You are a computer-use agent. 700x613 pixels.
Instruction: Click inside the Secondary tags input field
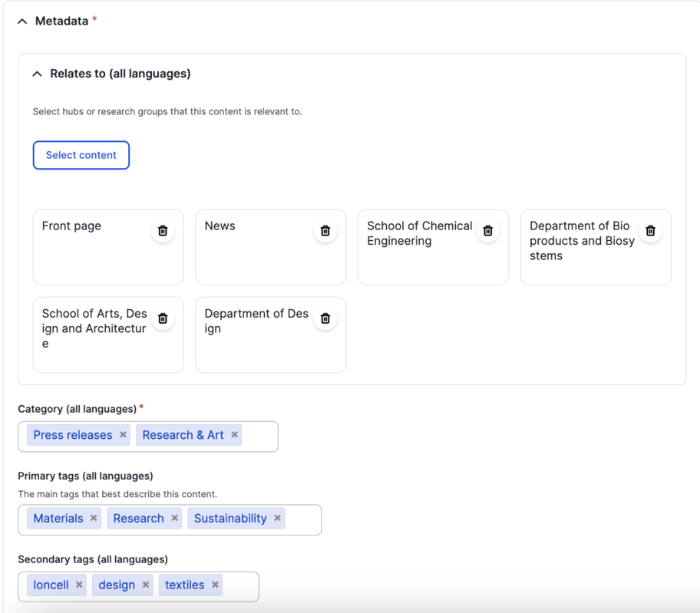tap(240, 586)
